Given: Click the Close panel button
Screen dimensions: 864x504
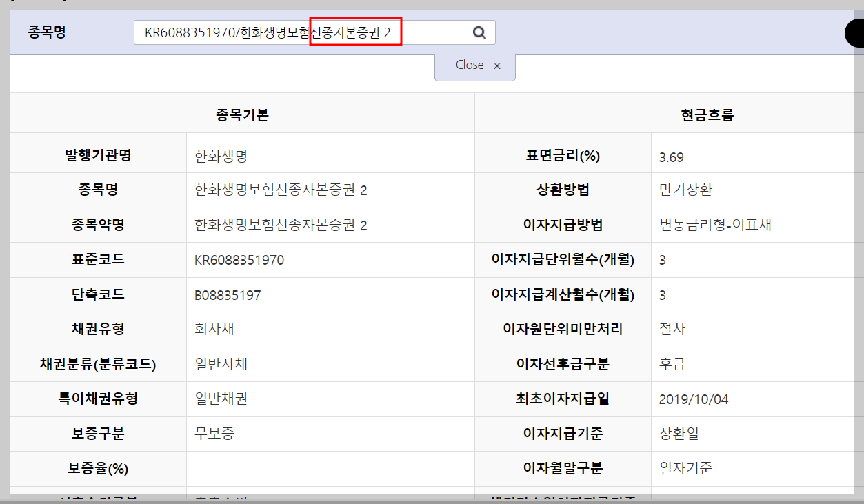Looking at the screenshot, I should (x=475, y=65).
